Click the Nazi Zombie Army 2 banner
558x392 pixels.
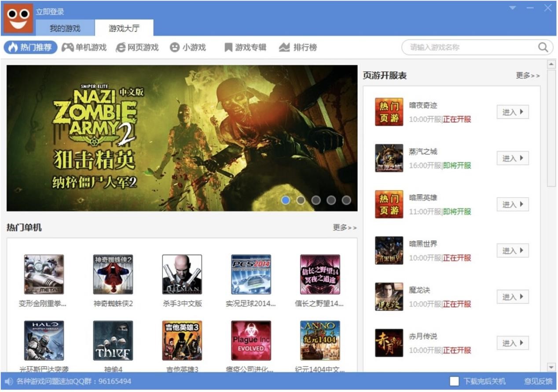pyautogui.click(x=182, y=138)
